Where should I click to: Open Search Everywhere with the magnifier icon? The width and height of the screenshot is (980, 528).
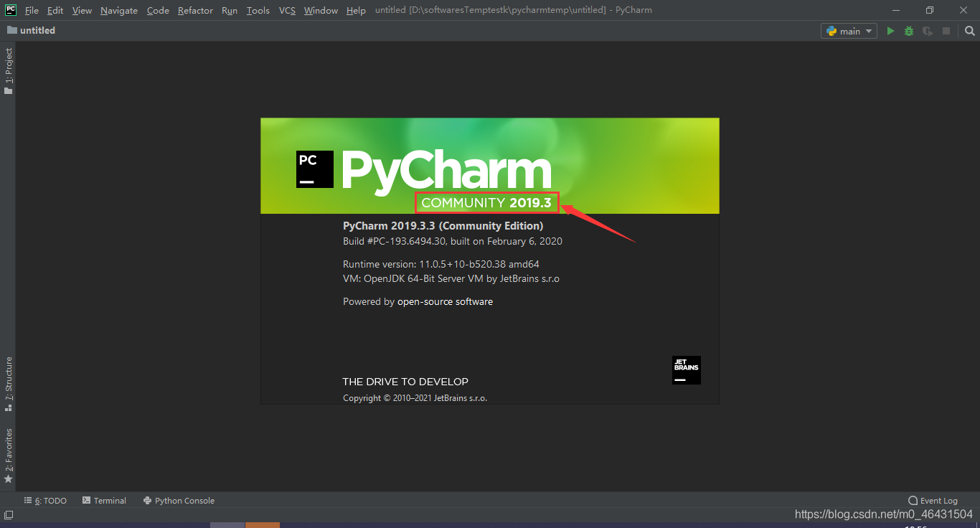(970, 31)
